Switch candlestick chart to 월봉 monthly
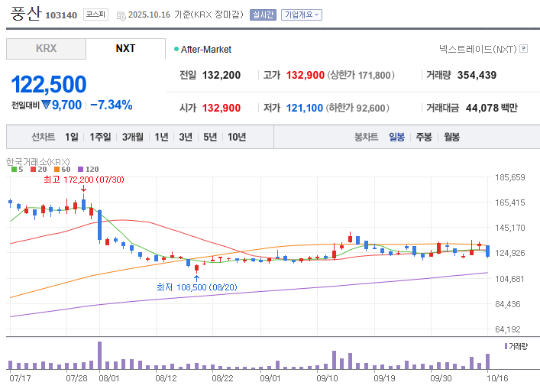The height and width of the screenshot is (392, 540). [451, 137]
